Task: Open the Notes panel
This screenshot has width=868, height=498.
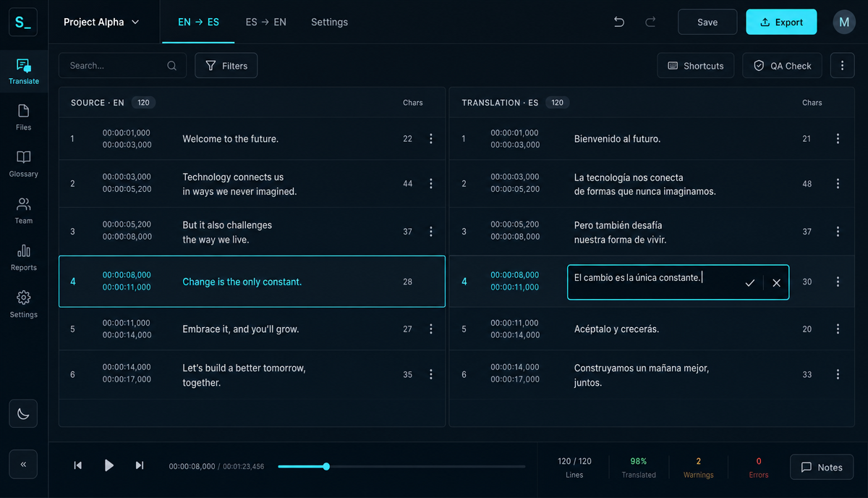Action: pyautogui.click(x=822, y=467)
